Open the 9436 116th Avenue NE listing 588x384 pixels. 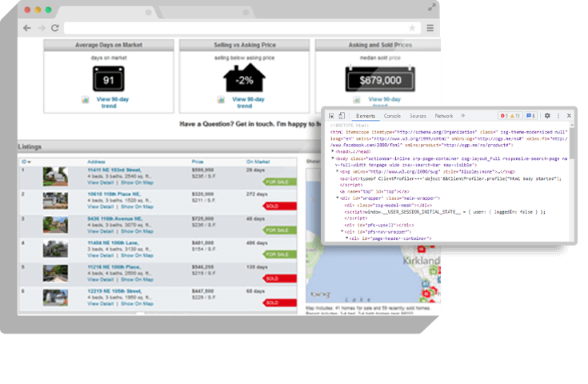coord(114,218)
